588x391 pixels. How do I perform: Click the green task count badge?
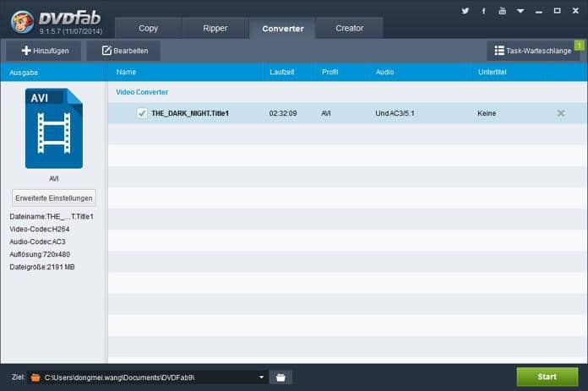[x=580, y=46]
